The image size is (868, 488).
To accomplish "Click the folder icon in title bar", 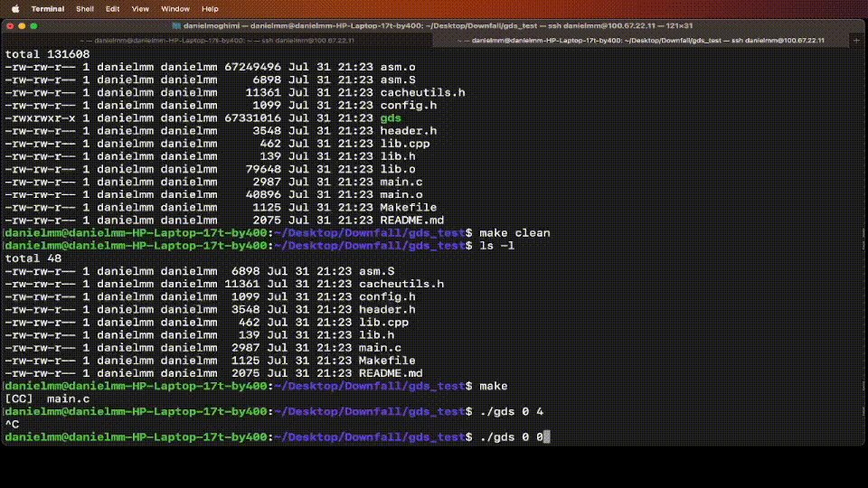I will coord(176,26).
